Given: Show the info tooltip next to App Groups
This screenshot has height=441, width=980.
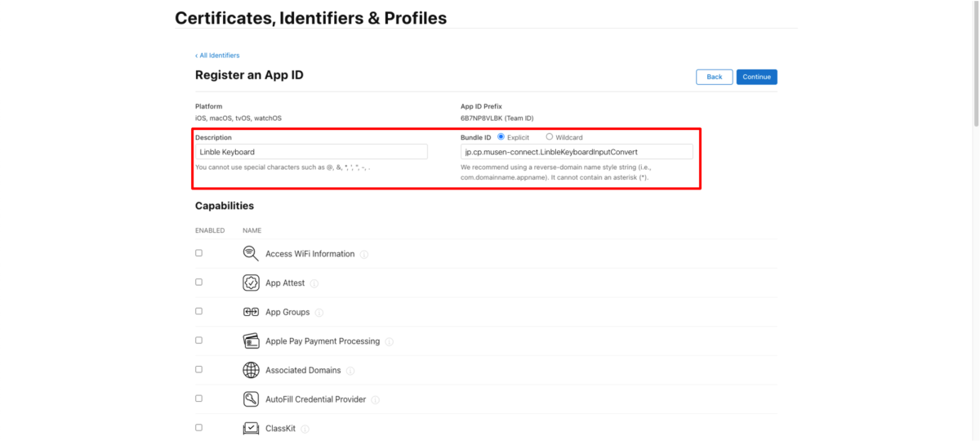Looking at the screenshot, I should (x=319, y=313).
